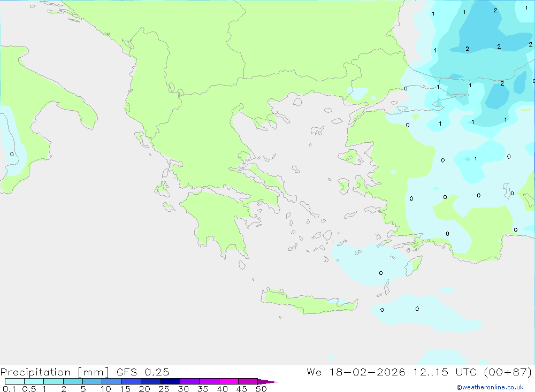
Task: Click the legend swatch between 5 and 10
Action: 93,381
